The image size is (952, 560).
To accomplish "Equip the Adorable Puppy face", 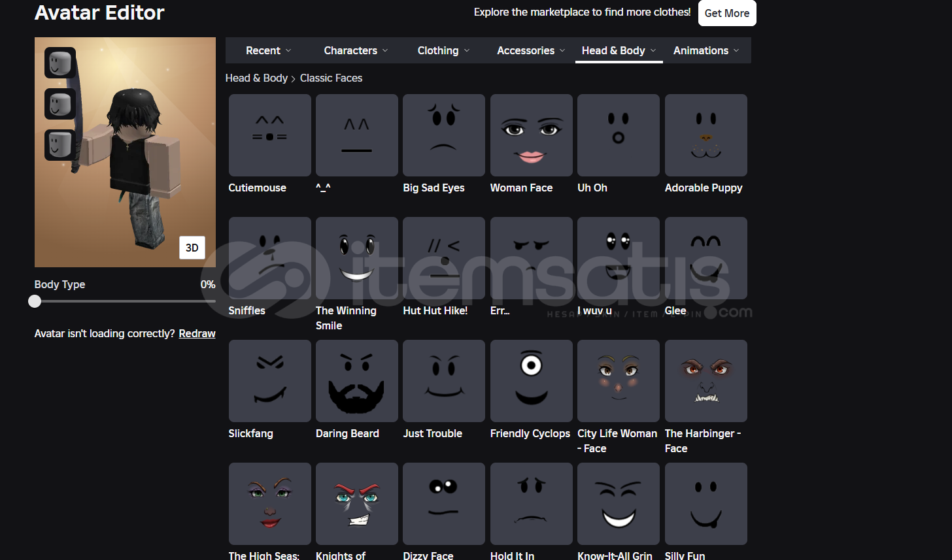I will (x=705, y=135).
